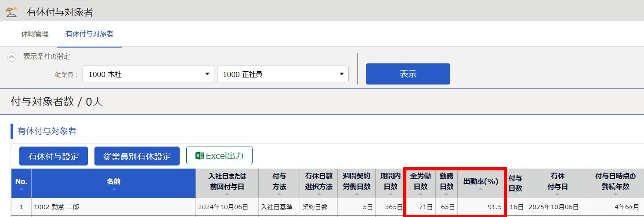644x217 pixels.
Task: Click the 91.5 attendance rate cell
Action: click(481, 207)
